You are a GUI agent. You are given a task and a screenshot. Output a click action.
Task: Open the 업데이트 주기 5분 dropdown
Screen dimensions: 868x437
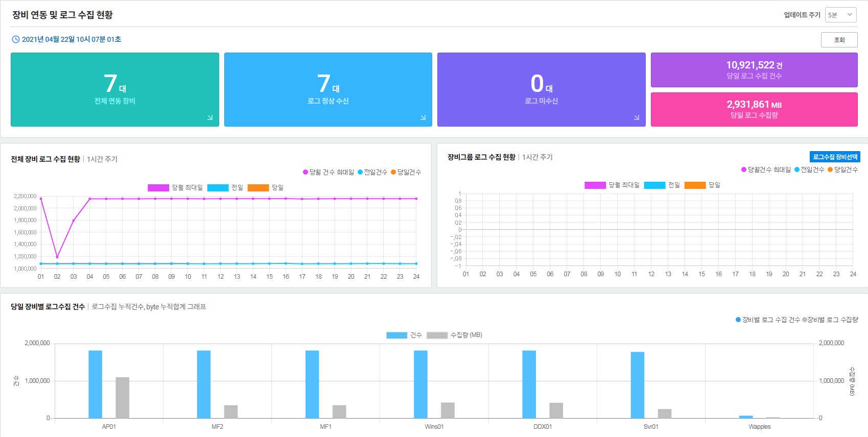[840, 15]
